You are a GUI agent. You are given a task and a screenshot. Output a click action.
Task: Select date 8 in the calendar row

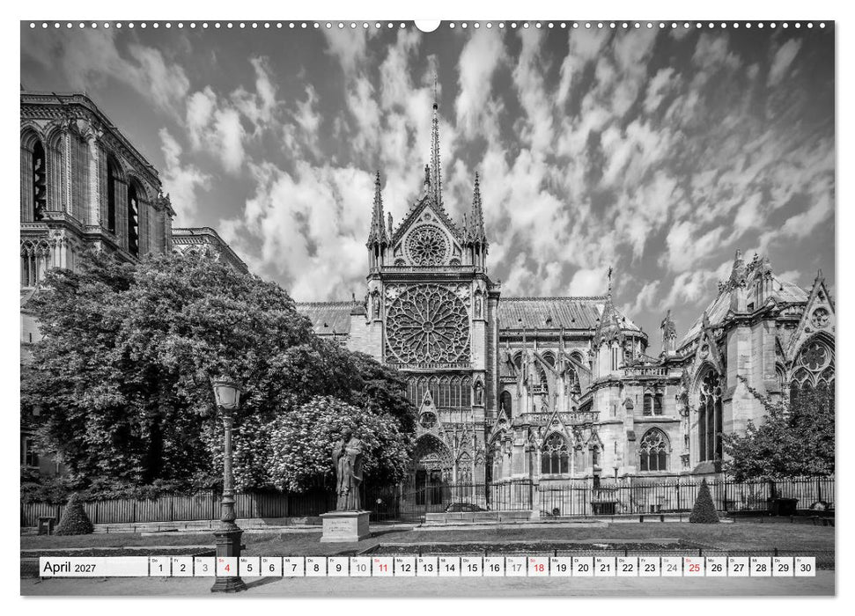(x=316, y=567)
